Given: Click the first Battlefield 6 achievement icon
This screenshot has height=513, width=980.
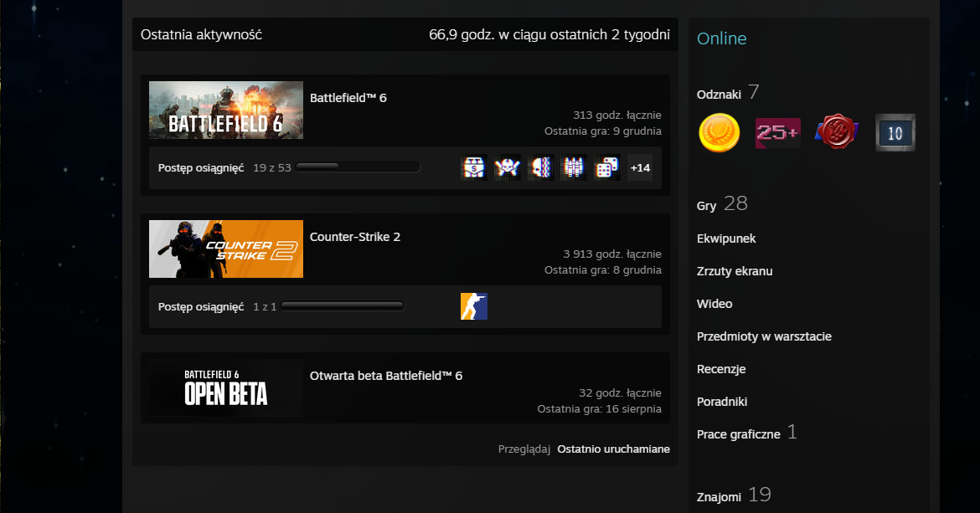Looking at the screenshot, I should point(475,167).
